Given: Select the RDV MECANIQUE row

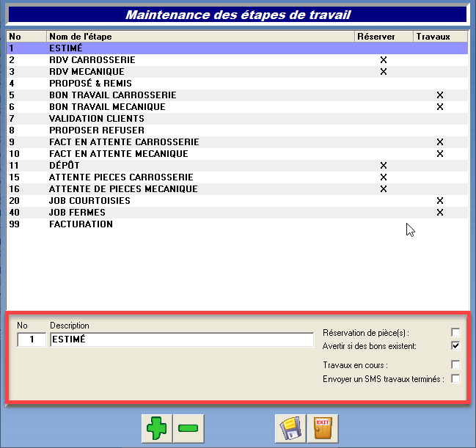Looking at the screenshot, I should pos(237,72).
